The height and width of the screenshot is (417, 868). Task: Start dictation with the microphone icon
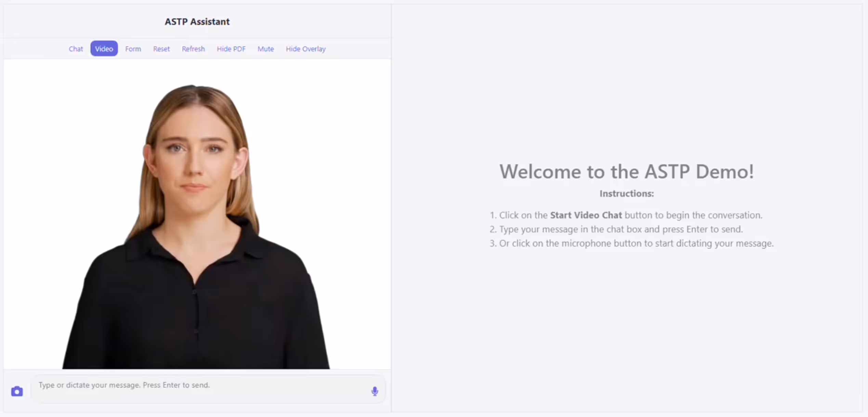click(x=374, y=391)
